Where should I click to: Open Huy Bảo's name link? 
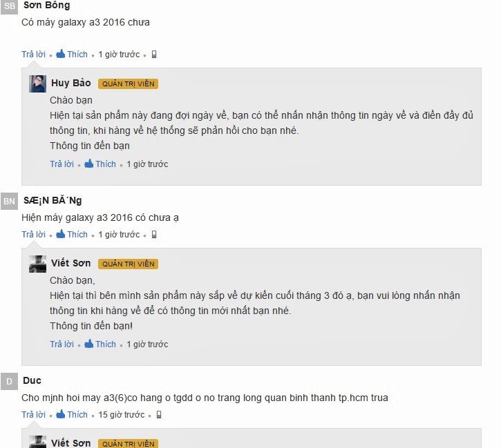click(x=71, y=83)
